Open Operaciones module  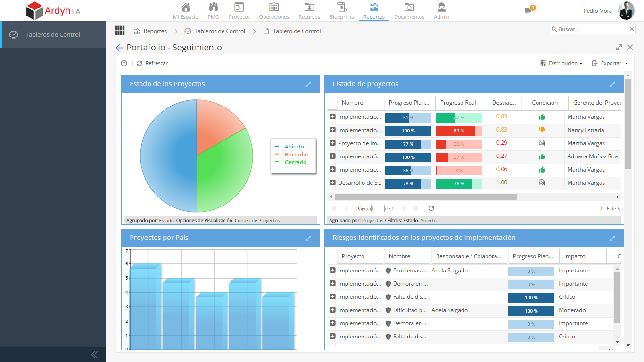point(274,11)
